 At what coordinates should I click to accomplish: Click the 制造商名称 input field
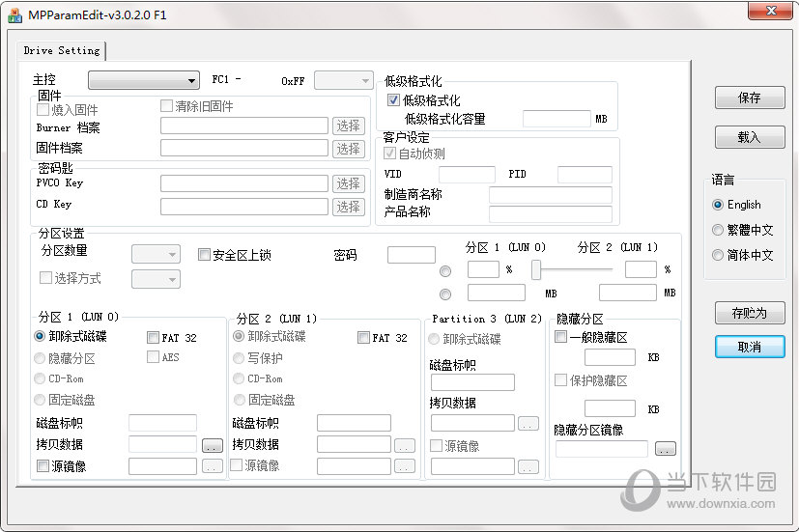(x=551, y=195)
